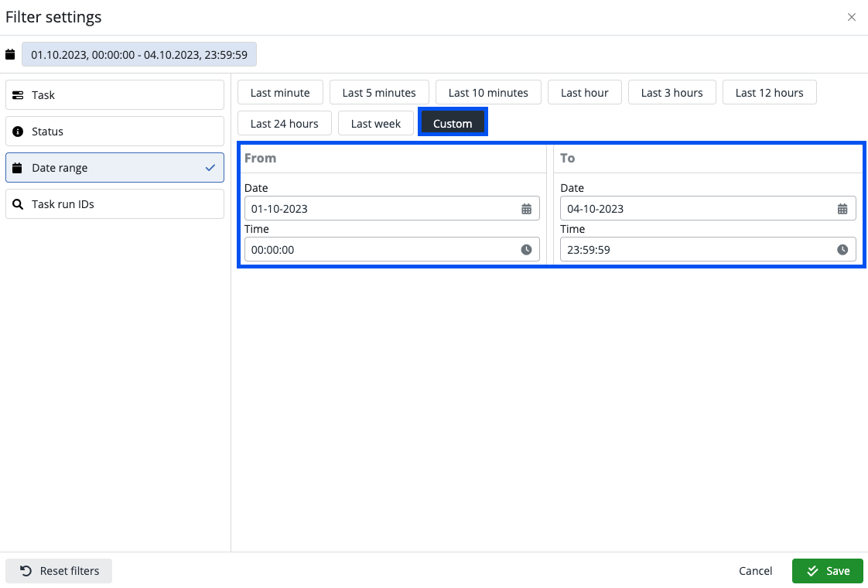Open the To date calendar picker icon
The height and width of the screenshot is (588, 868).
coord(842,209)
